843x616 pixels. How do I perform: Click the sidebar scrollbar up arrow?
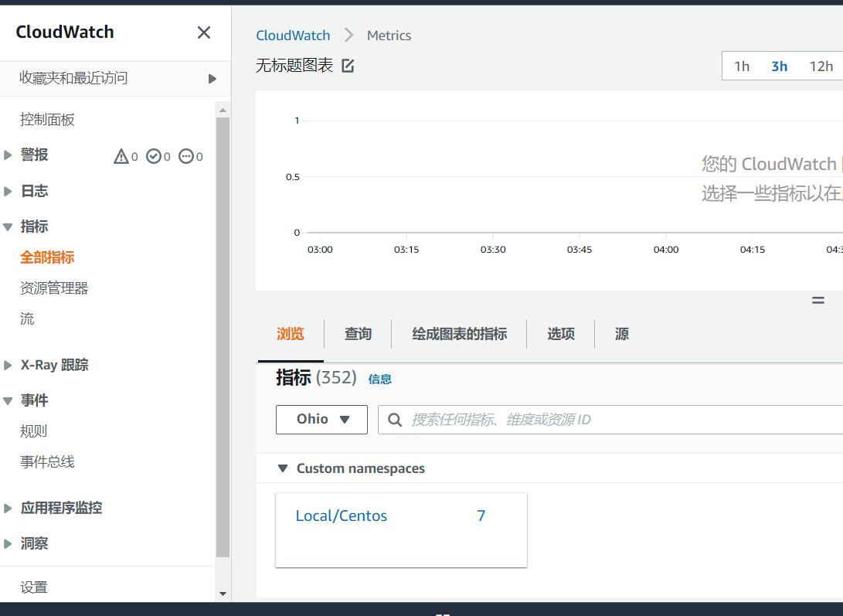point(223,111)
